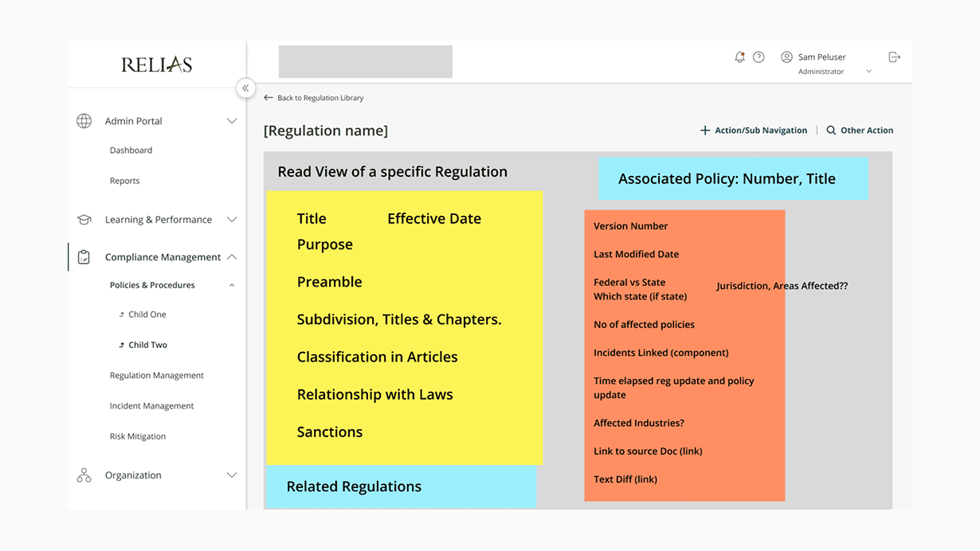This screenshot has height=551, width=980.
Task: Click the logout icon in header
Action: pos(894,57)
